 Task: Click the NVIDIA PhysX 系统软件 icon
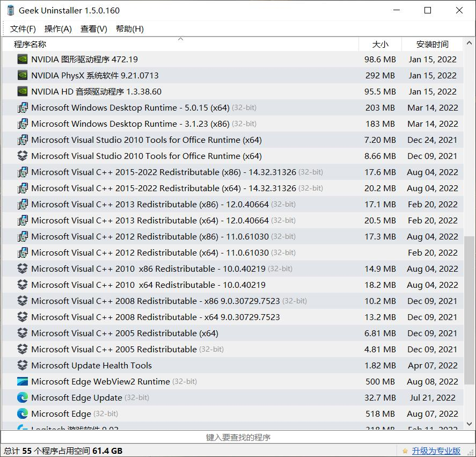click(23, 75)
